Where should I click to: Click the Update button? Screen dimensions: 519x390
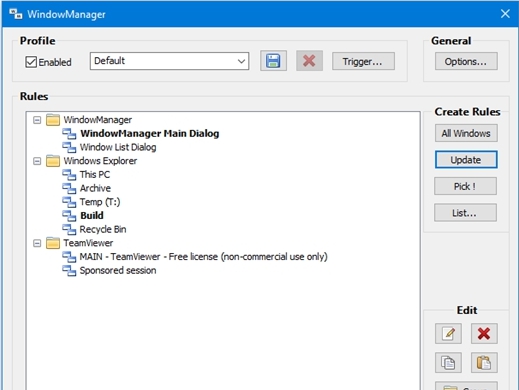pos(466,160)
